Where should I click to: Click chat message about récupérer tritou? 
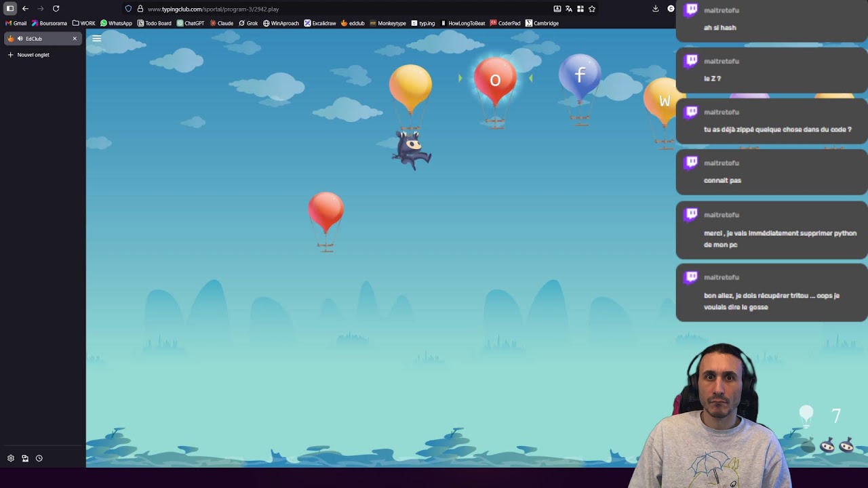pyautogui.click(x=772, y=301)
